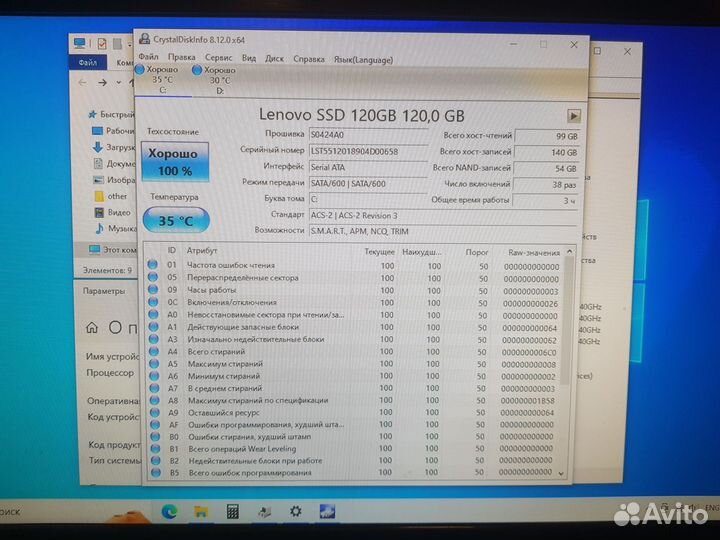Click status icon for Действующие запасные блоки
This screenshot has height=540, width=720.
(x=154, y=326)
